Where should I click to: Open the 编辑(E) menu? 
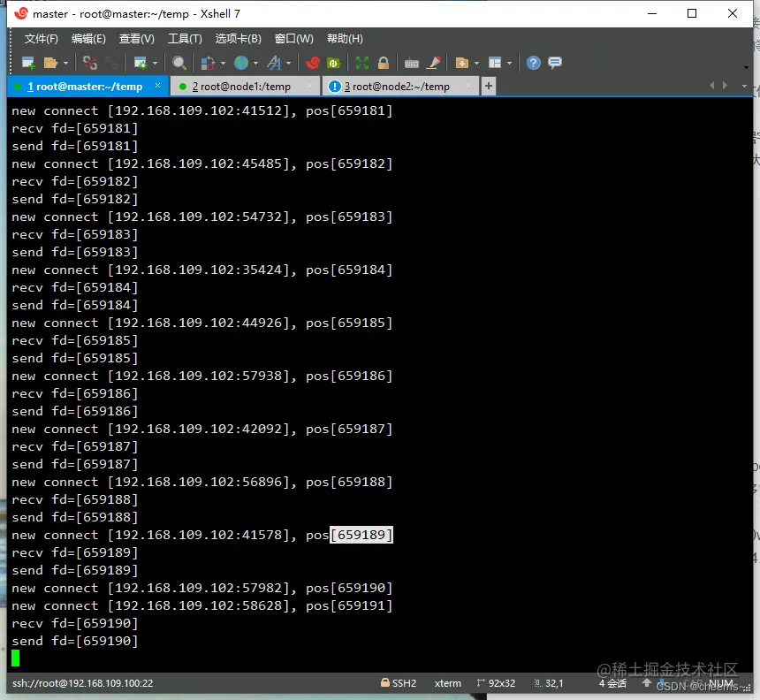pyautogui.click(x=88, y=39)
